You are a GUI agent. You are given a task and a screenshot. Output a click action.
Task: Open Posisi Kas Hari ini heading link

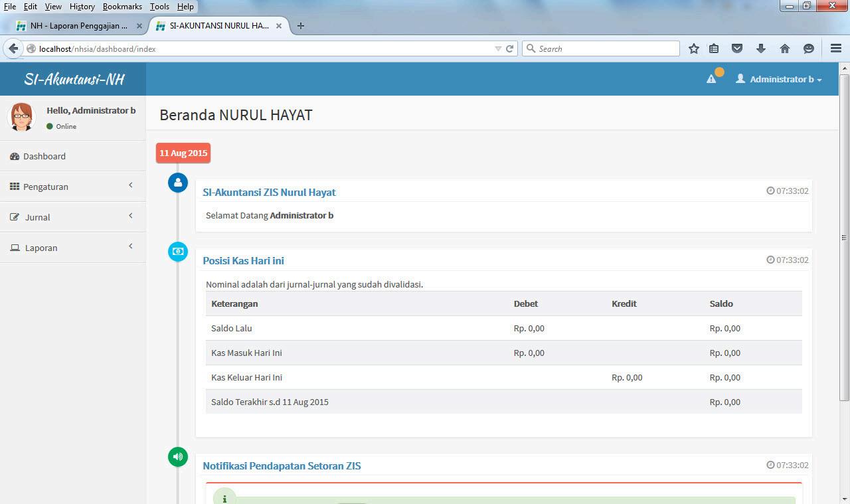click(243, 261)
